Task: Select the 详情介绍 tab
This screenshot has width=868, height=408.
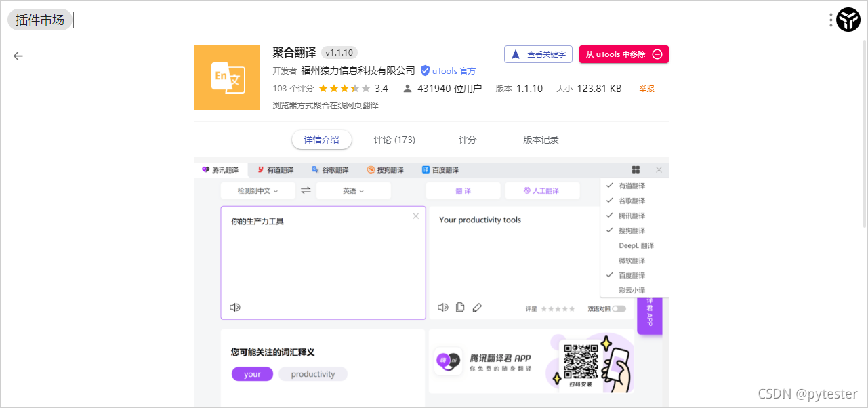Action: pos(321,140)
